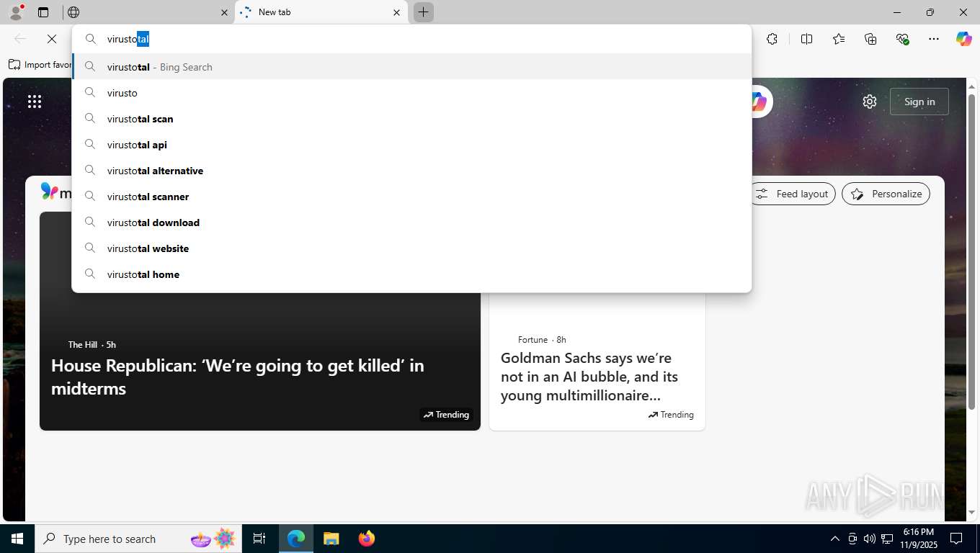Click the Trending tag on the Fortune card

[x=671, y=415]
